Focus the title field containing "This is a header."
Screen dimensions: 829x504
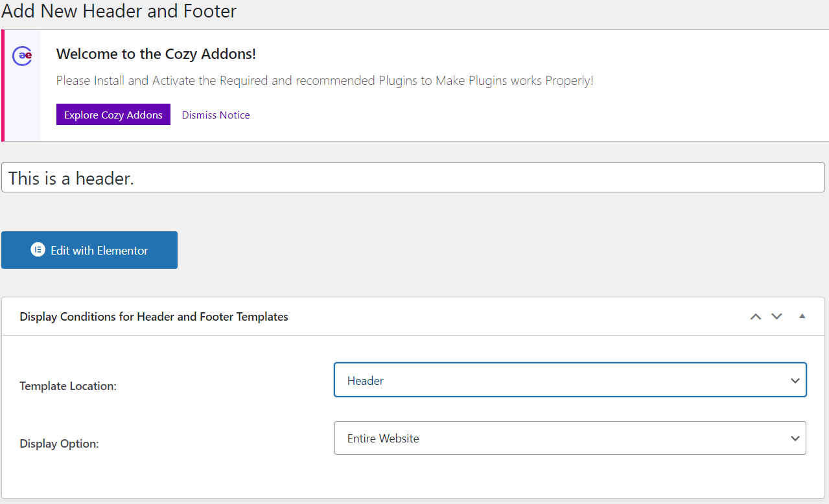(x=413, y=178)
